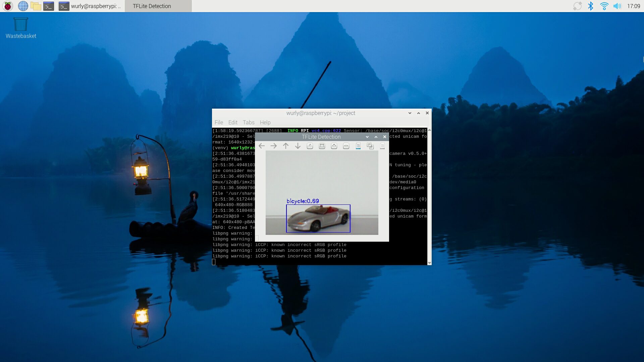Fit image to window in TFLite Detection
Screen dimensions: 644x362
[322, 146]
